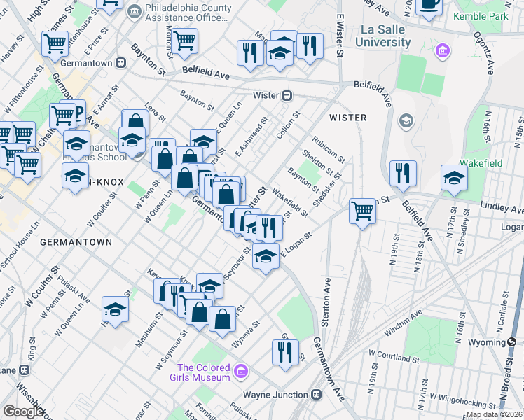This screenshot has height=420, width=524.
Task: Click the W School House Ln label
Action: coord(20,246)
